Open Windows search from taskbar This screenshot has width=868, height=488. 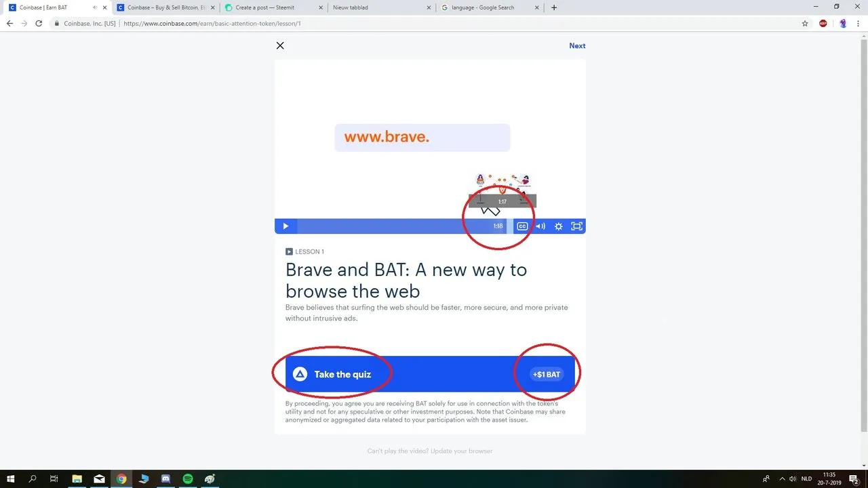pyautogui.click(x=33, y=479)
